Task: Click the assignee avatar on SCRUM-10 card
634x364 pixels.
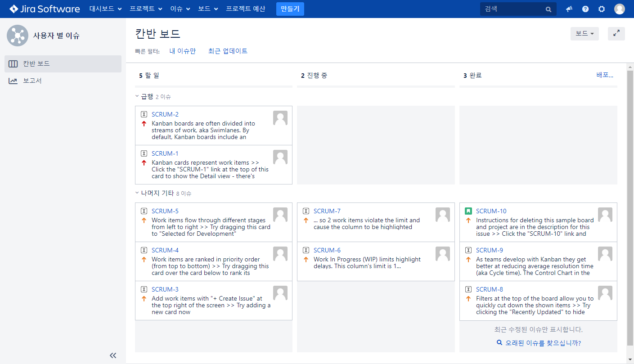Action: (605, 215)
